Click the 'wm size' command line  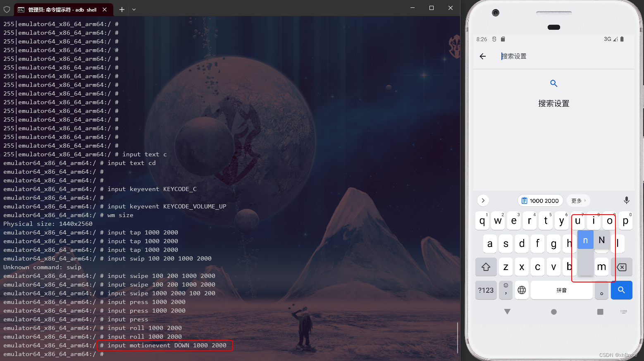pyautogui.click(x=120, y=215)
